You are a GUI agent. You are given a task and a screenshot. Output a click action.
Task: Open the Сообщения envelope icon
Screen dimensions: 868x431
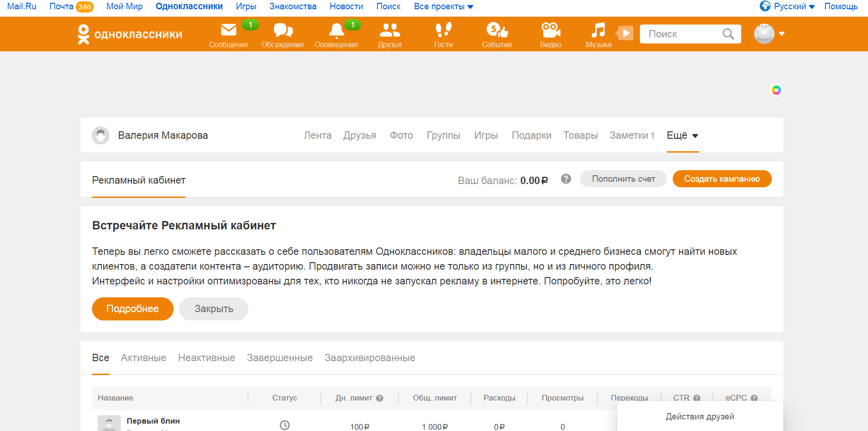(229, 30)
